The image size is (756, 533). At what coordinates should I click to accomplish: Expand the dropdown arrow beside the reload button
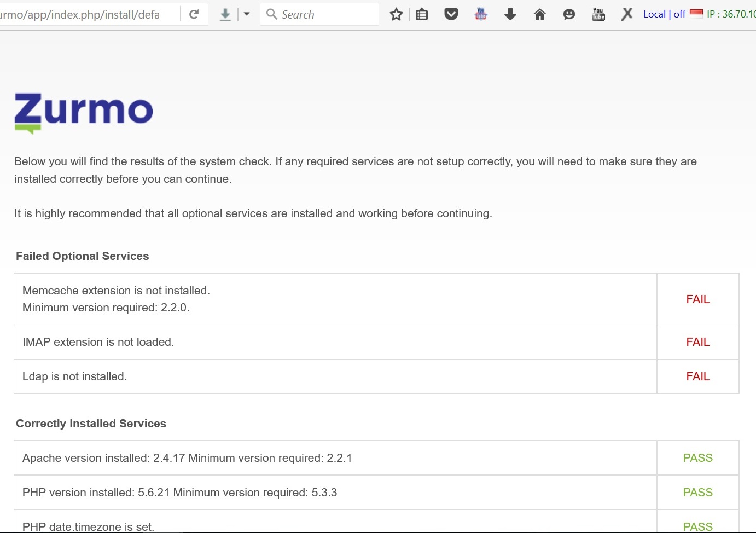coord(247,14)
